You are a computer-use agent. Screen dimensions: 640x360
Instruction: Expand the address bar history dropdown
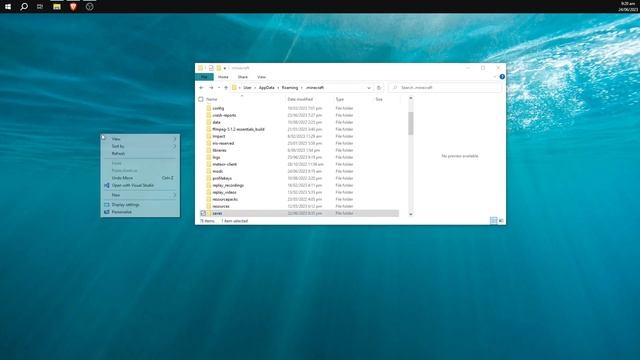click(x=369, y=88)
